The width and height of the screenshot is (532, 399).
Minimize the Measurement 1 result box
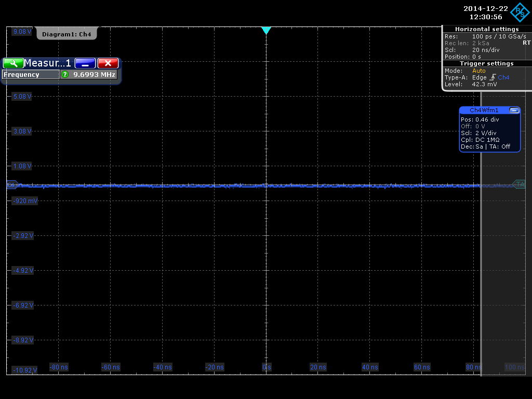click(85, 63)
